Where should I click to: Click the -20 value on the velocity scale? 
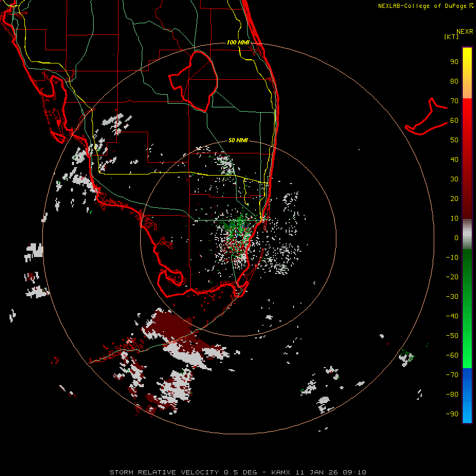pyautogui.click(x=452, y=277)
